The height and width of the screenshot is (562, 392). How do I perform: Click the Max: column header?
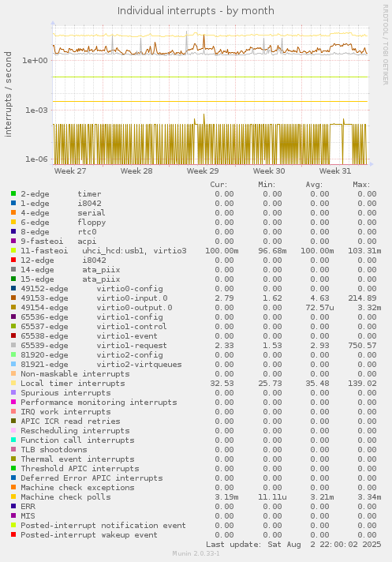point(361,185)
